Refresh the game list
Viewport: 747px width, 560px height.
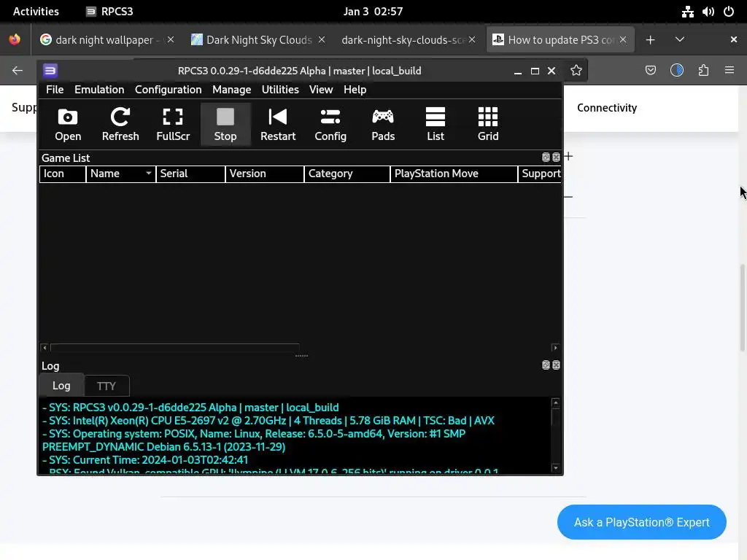point(120,124)
